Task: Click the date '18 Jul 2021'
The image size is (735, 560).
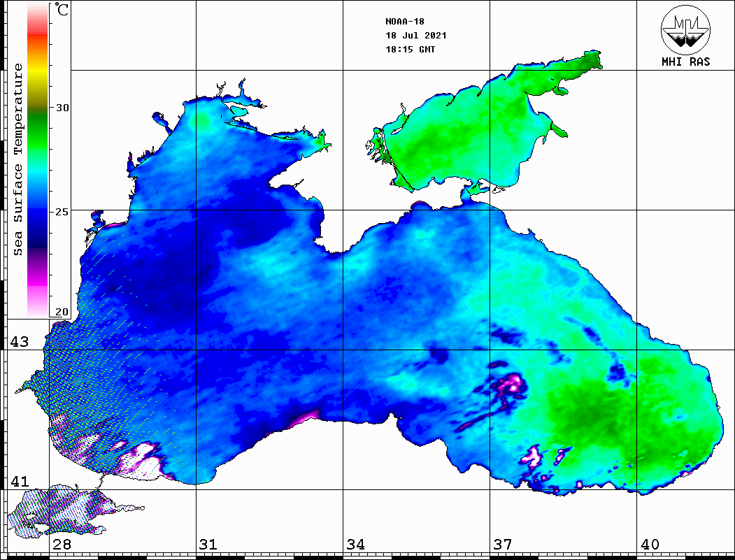Action: [x=416, y=36]
